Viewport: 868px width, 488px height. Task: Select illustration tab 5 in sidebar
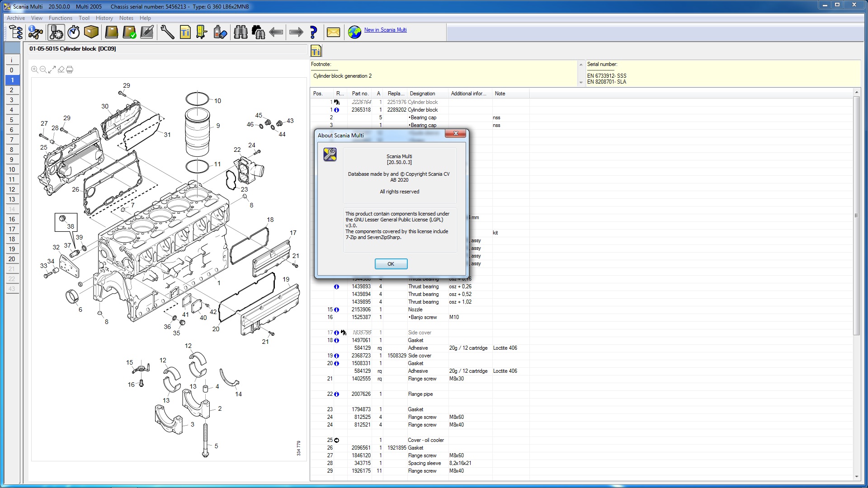[x=12, y=120]
